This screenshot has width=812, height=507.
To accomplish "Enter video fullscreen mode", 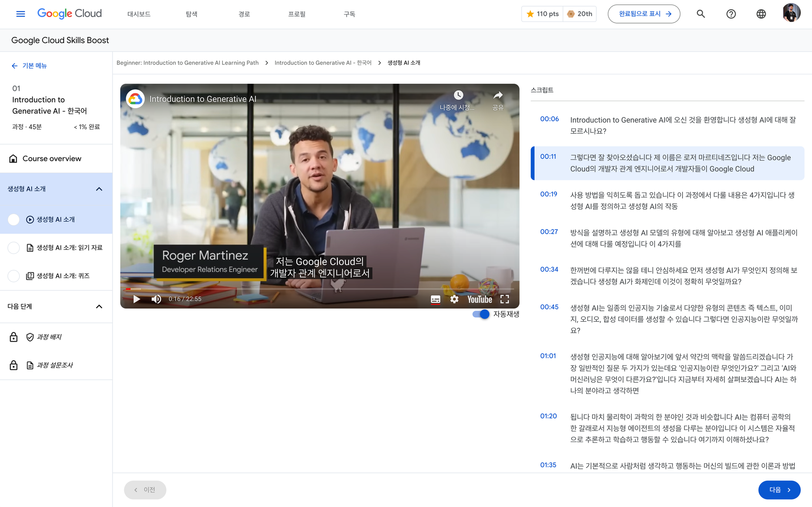I will 505,299.
